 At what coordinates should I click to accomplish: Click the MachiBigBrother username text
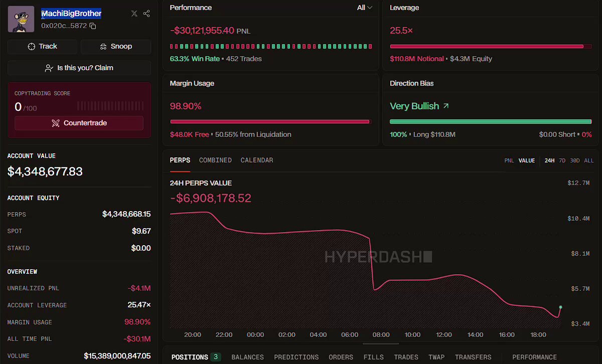tap(71, 14)
